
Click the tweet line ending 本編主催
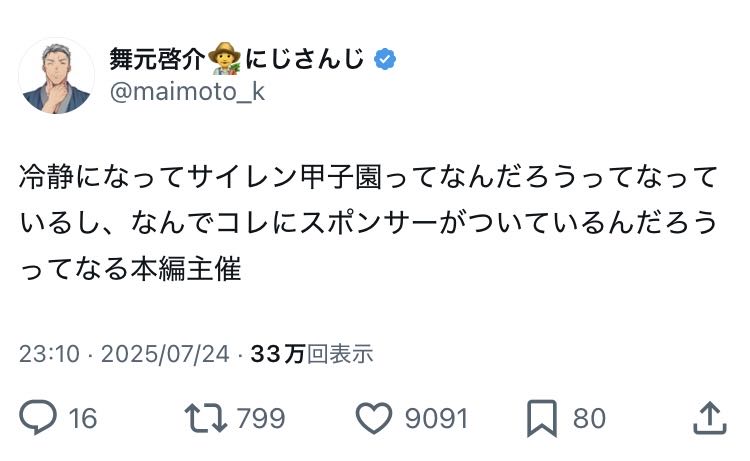(130, 269)
